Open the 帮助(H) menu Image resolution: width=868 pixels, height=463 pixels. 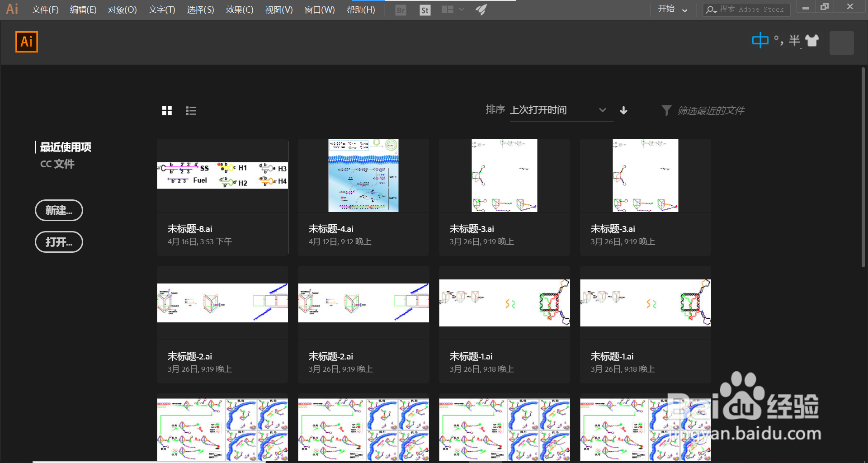coord(361,9)
